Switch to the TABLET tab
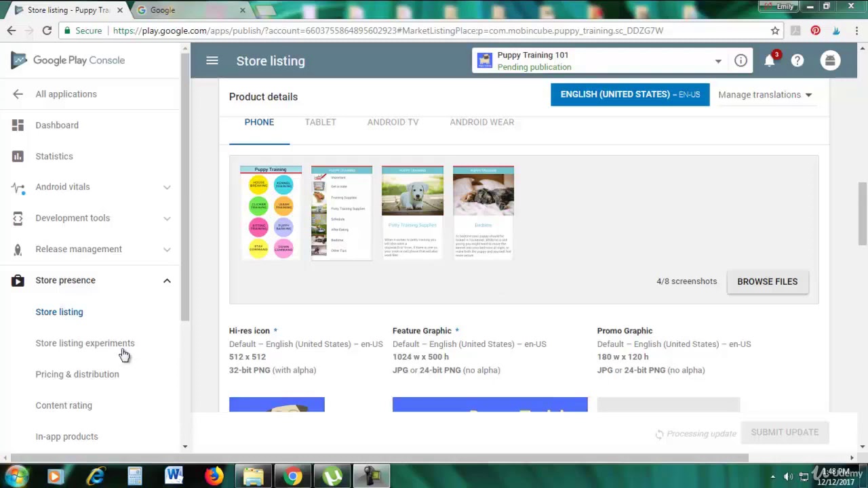The image size is (868, 488). click(x=320, y=122)
